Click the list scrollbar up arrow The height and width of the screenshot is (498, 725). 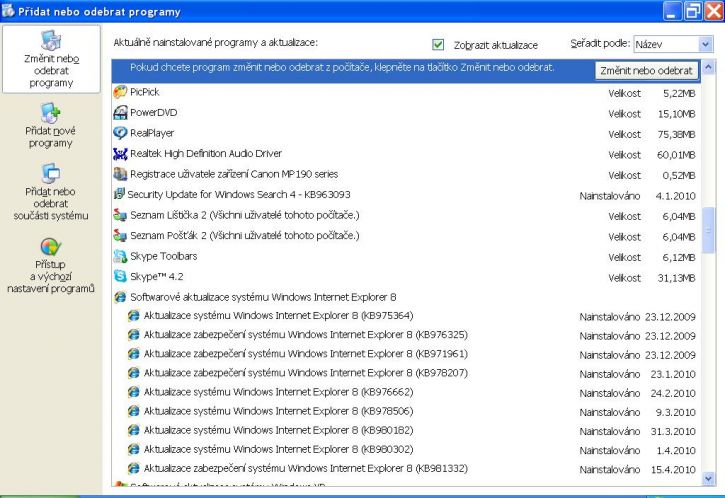tap(708, 68)
